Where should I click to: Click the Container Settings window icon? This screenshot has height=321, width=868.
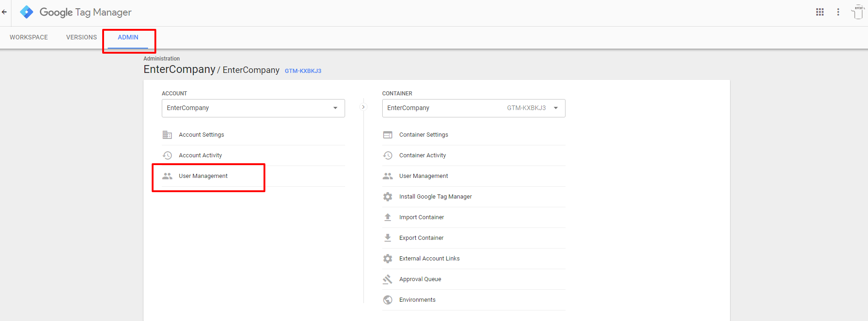pos(388,135)
